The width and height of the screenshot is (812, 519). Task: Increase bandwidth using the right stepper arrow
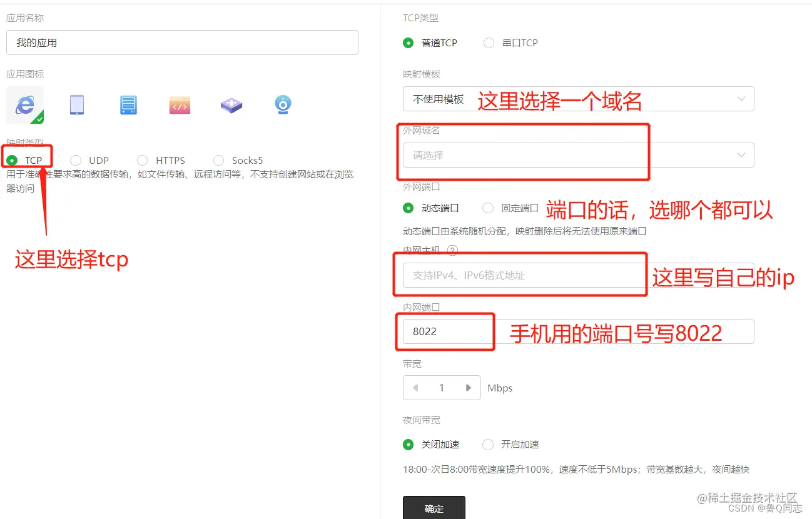coord(469,388)
